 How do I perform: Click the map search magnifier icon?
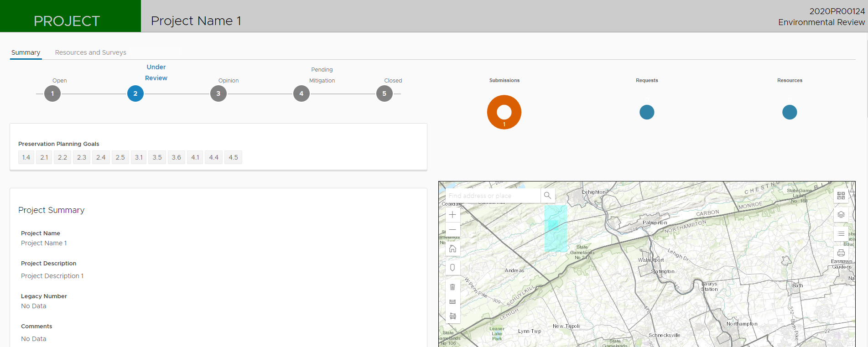547,196
